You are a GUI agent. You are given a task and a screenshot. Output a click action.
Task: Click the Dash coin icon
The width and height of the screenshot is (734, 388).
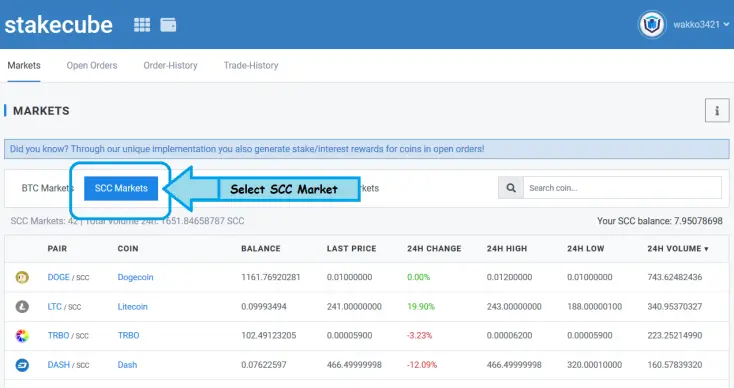click(22, 365)
